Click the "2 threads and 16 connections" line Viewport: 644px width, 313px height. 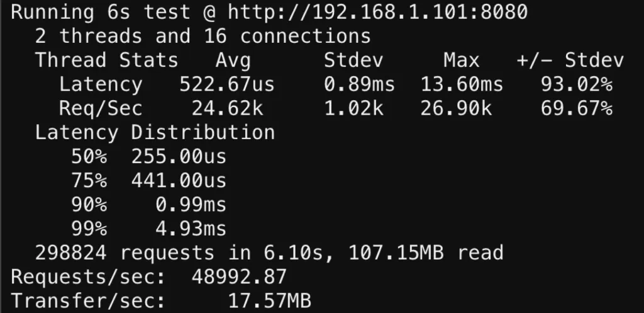[203, 37]
